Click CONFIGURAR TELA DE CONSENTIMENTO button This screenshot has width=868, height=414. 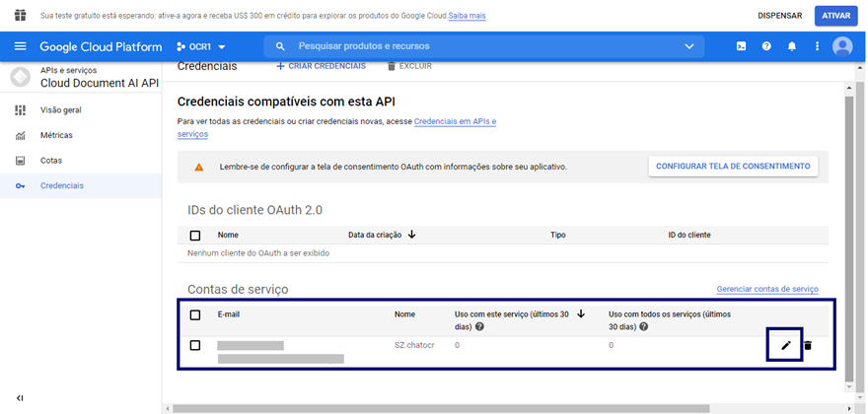click(734, 166)
